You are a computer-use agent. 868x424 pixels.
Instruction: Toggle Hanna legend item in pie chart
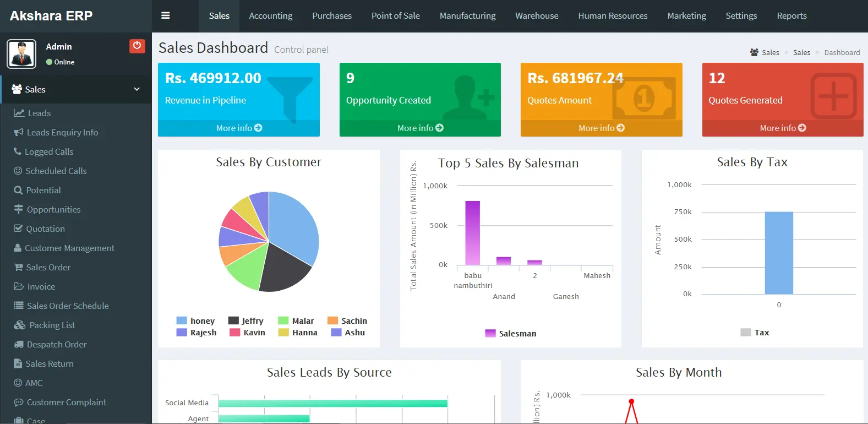298,332
